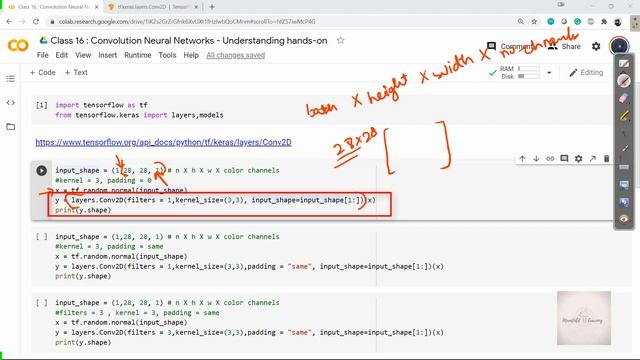
Task: Click the Drive icon before notebook title
Action: pyautogui.click(x=43, y=40)
